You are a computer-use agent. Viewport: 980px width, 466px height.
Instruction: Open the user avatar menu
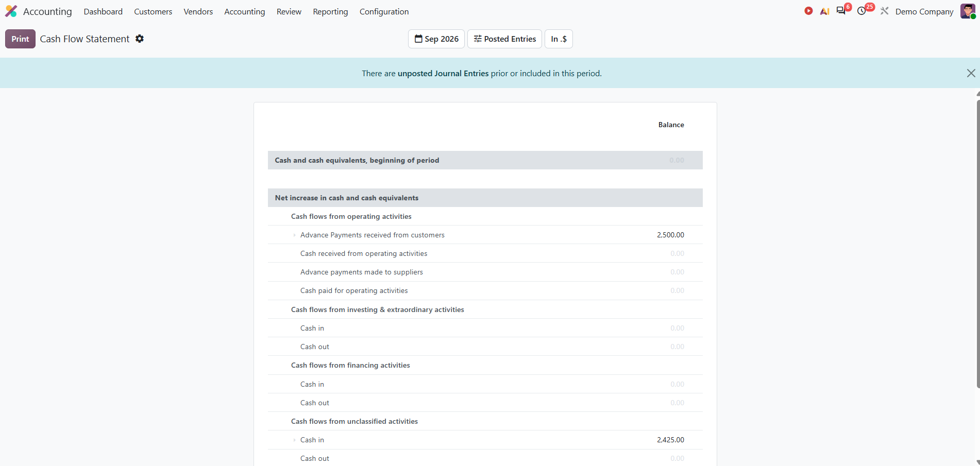click(968, 11)
